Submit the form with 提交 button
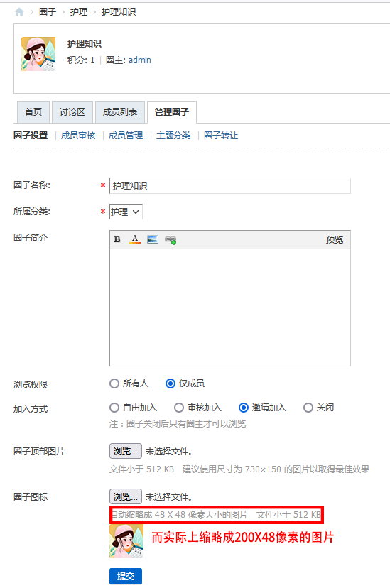This screenshot has height=588, width=390. 126,576
